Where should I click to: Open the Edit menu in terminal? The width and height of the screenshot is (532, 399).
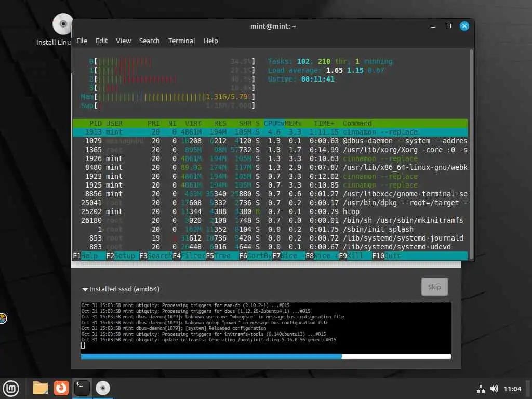tap(101, 41)
